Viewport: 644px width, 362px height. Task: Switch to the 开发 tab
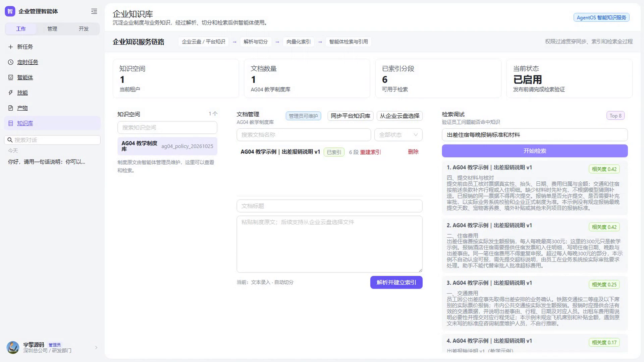click(x=84, y=29)
